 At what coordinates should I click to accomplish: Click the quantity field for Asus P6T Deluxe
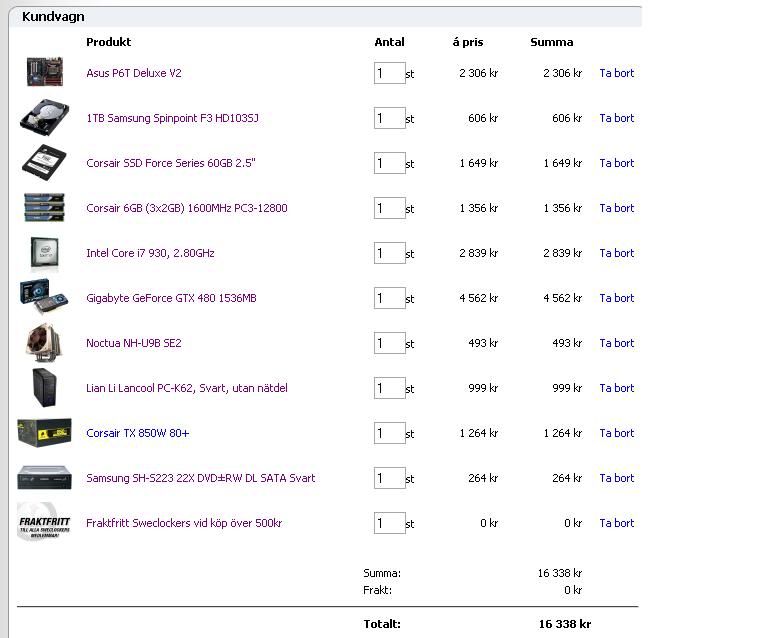[389, 73]
